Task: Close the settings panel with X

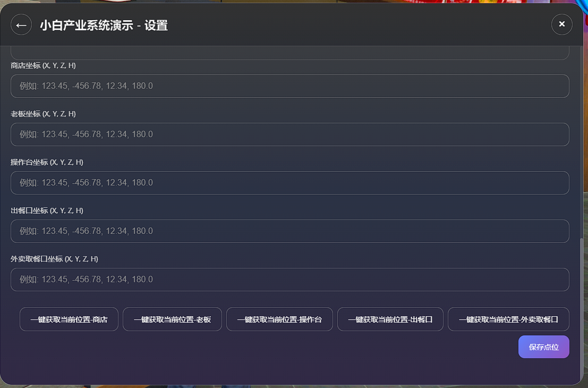Action: 561,24
